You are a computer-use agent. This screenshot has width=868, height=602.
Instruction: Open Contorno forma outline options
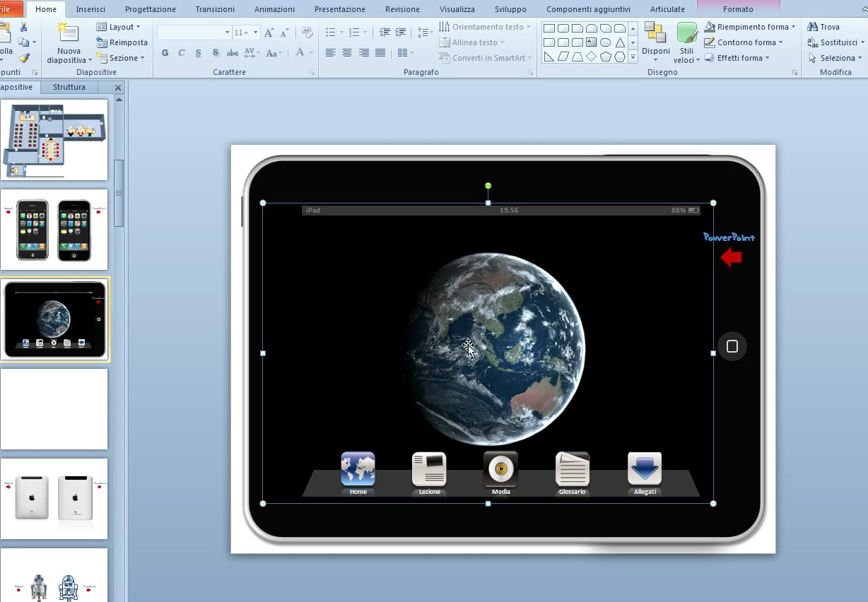coord(744,42)
